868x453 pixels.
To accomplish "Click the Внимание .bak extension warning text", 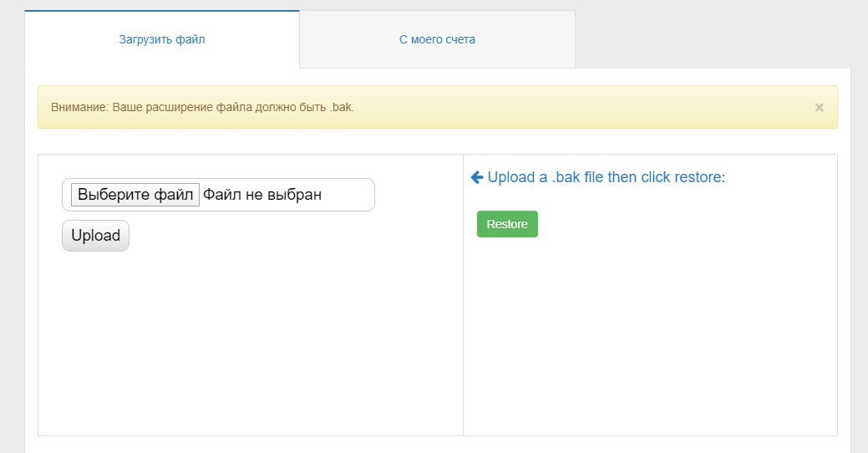I will point(202,108).
